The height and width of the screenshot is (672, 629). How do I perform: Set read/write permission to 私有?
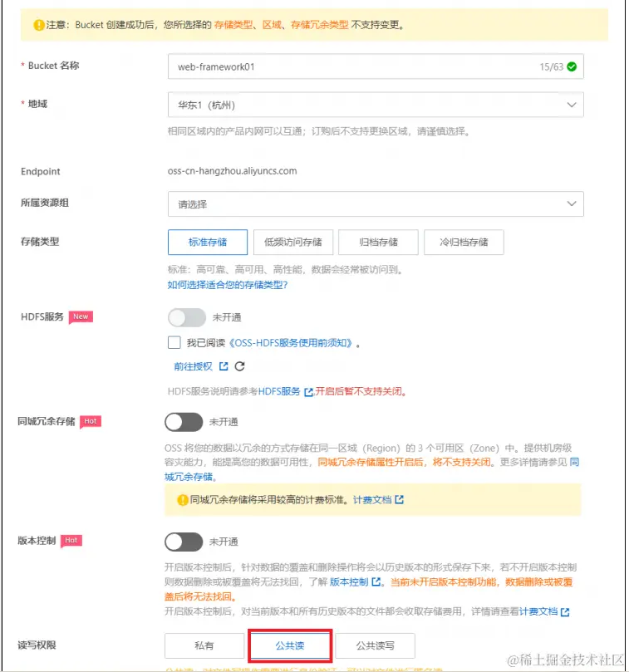point(204,645)
